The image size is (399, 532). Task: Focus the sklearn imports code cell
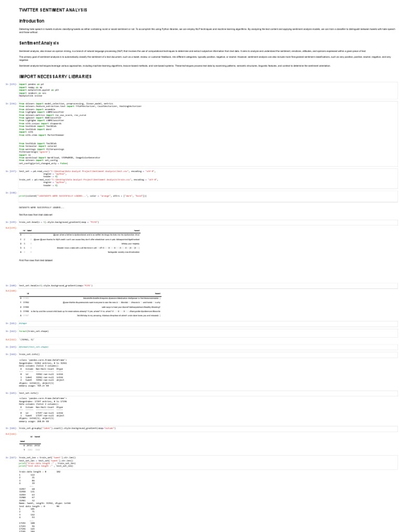(x=208, y=134)
